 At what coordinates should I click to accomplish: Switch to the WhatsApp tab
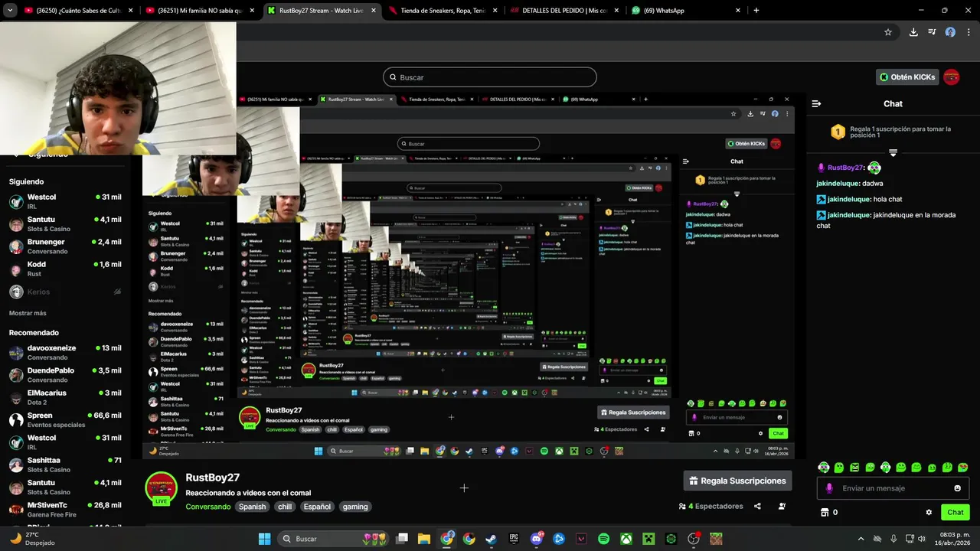click(686, 11)
